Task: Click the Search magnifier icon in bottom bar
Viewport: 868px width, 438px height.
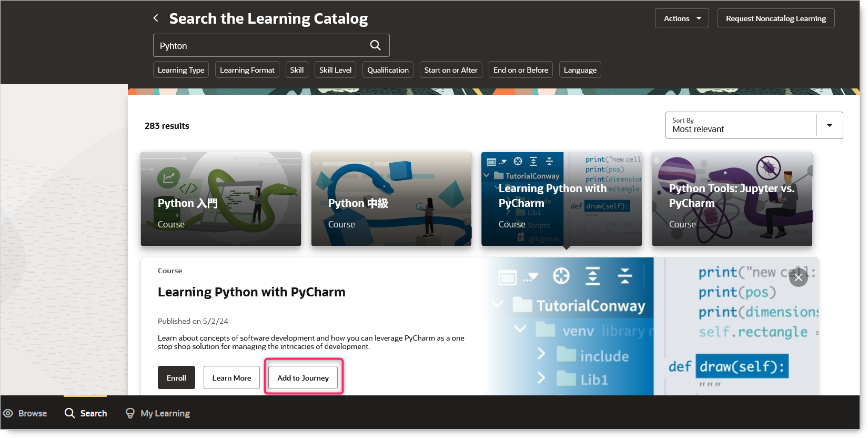Action: [69, 413]
